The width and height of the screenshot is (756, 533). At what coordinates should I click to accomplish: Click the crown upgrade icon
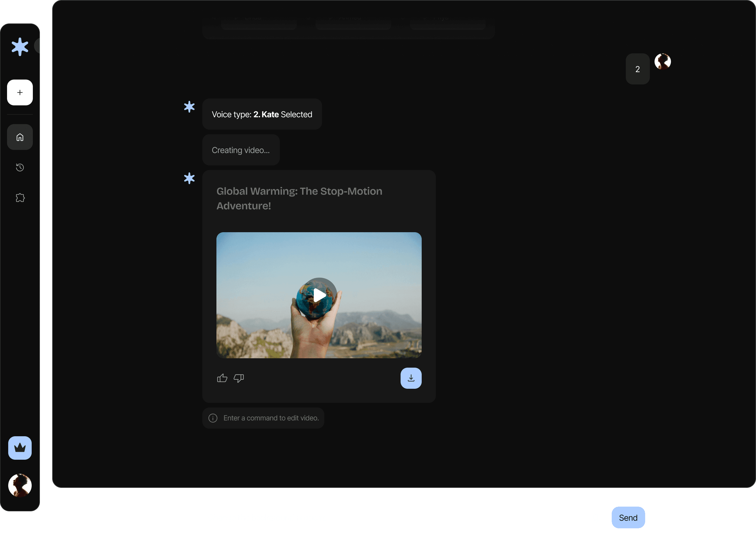coord(19,448)
